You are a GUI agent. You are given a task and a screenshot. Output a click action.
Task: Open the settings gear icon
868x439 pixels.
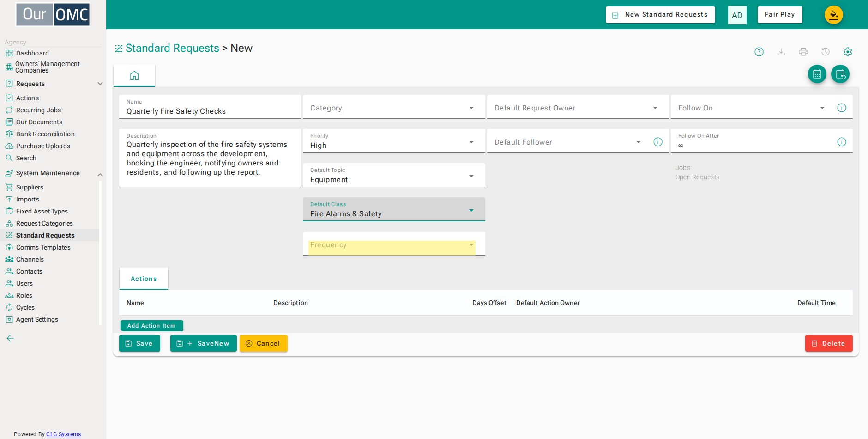(848, 52)
